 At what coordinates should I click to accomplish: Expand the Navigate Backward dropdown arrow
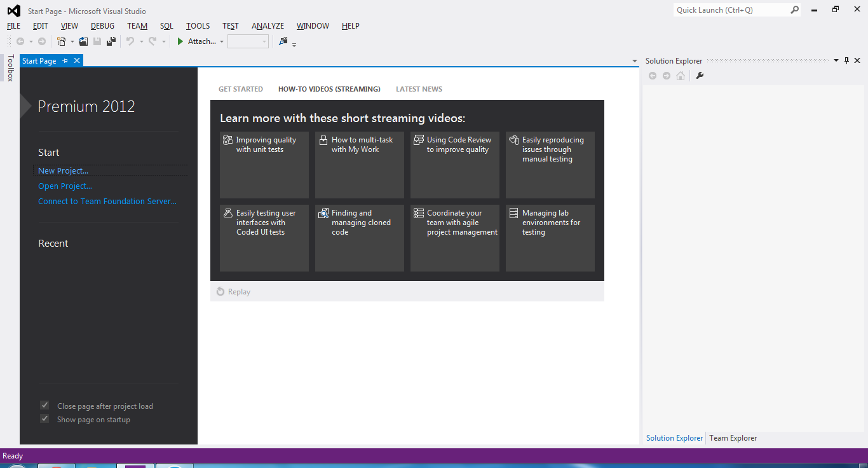click(31, 42)
